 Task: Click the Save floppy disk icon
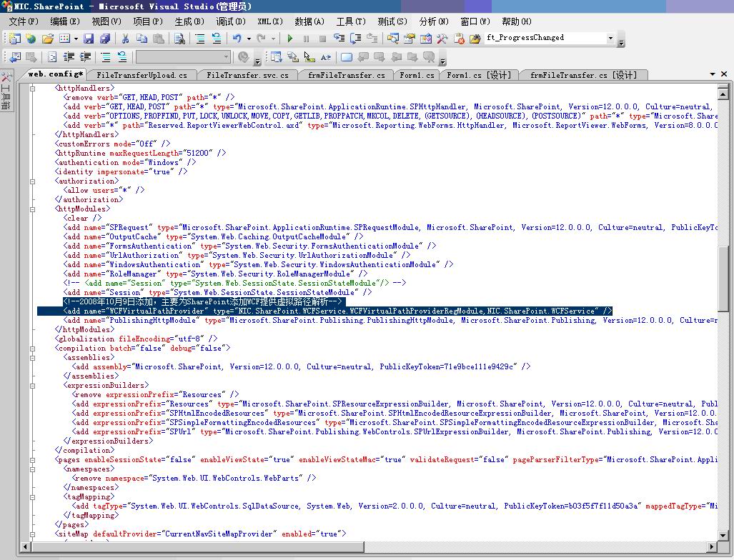point(89,39)
